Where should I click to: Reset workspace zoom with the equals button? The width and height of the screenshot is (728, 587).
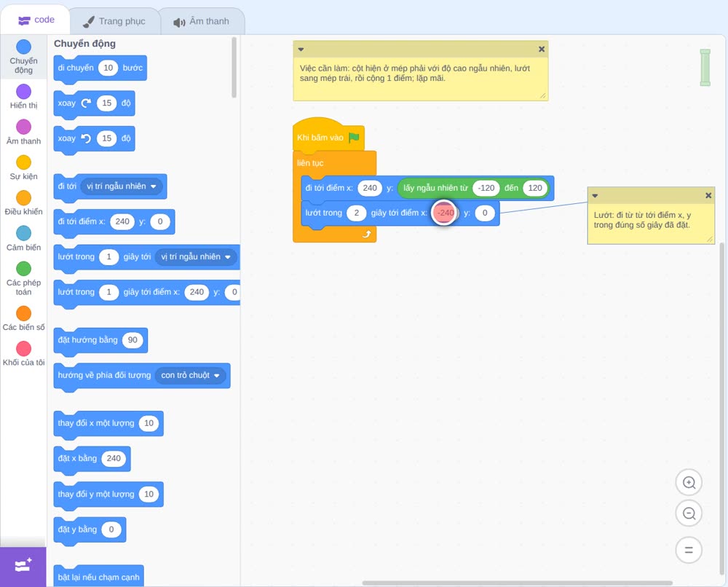click(689, 551)
